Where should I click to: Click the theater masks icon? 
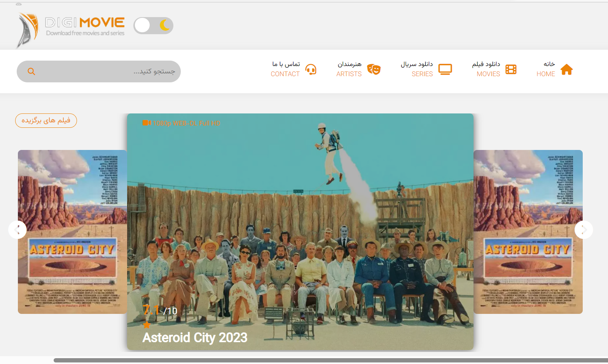click(374, 70)
